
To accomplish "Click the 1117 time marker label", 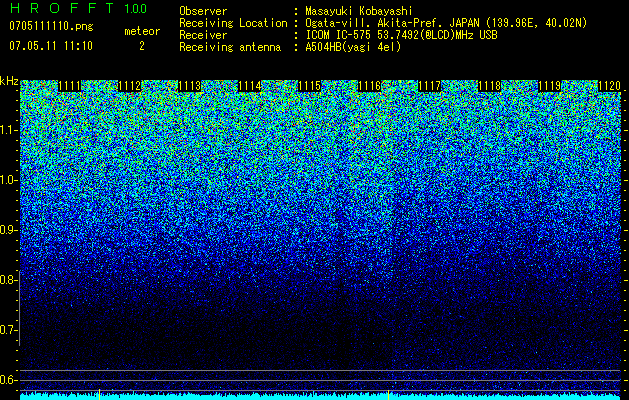I will [429, 86].
